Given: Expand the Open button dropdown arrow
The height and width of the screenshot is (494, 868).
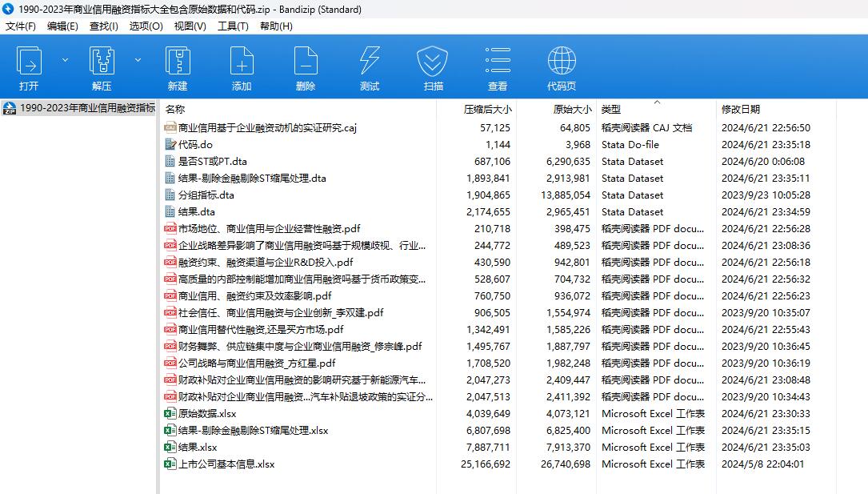Looking at the screenshot, I should coord(66,60).
